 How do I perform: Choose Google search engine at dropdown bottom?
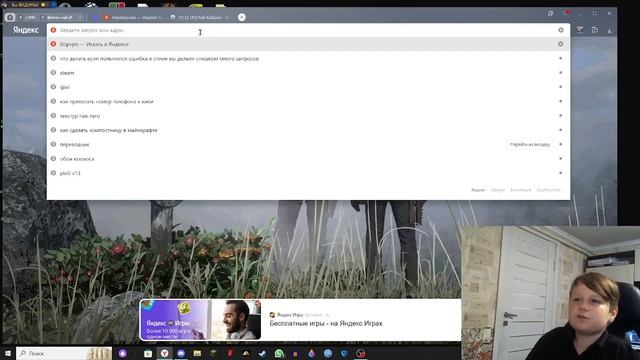point(498,190)
